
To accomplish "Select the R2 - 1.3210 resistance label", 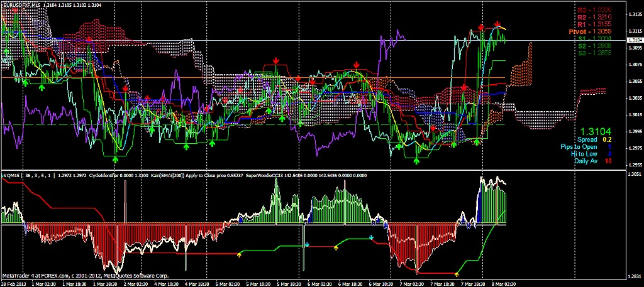I will (595, 17).
